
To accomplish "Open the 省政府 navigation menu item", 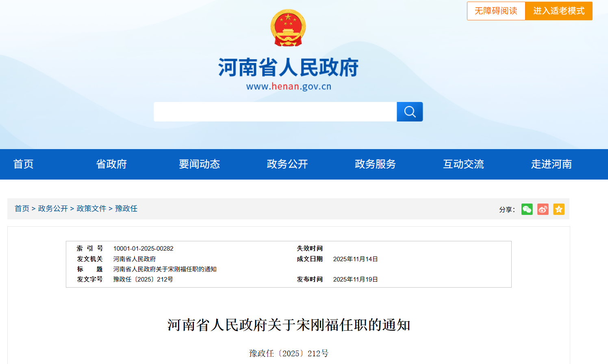I will click(111, 164).
